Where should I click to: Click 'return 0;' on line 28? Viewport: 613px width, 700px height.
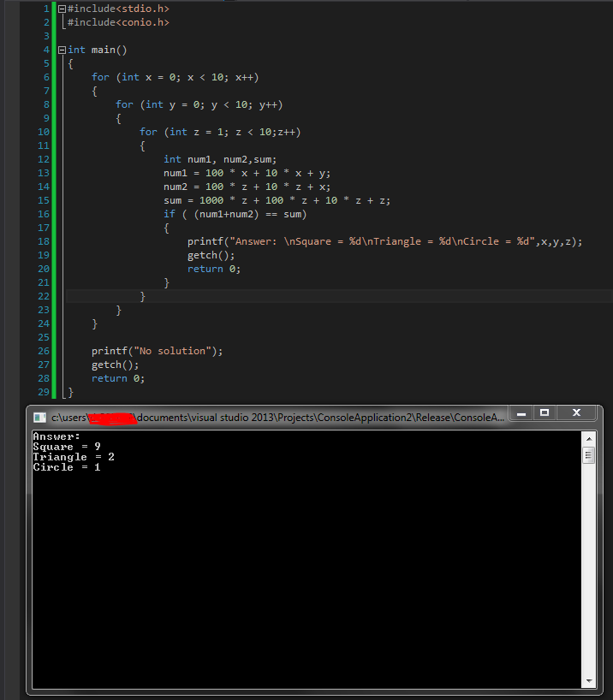click(118, 378)
